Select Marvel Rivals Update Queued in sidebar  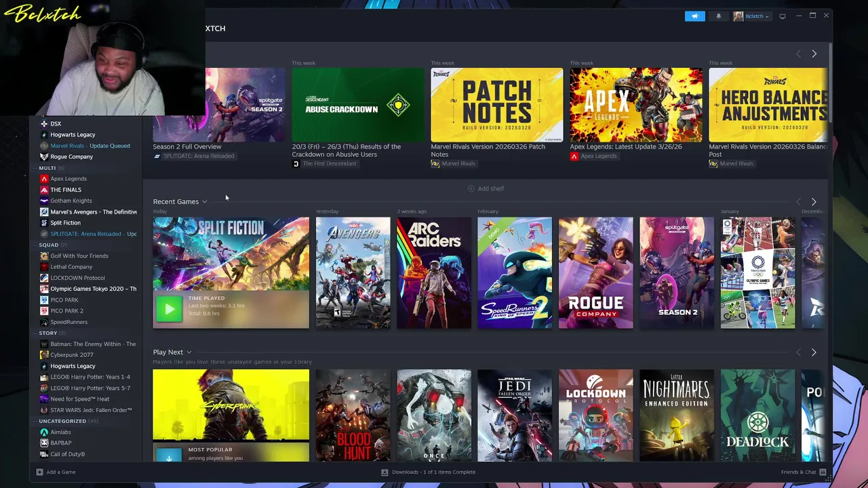point(90,146)
